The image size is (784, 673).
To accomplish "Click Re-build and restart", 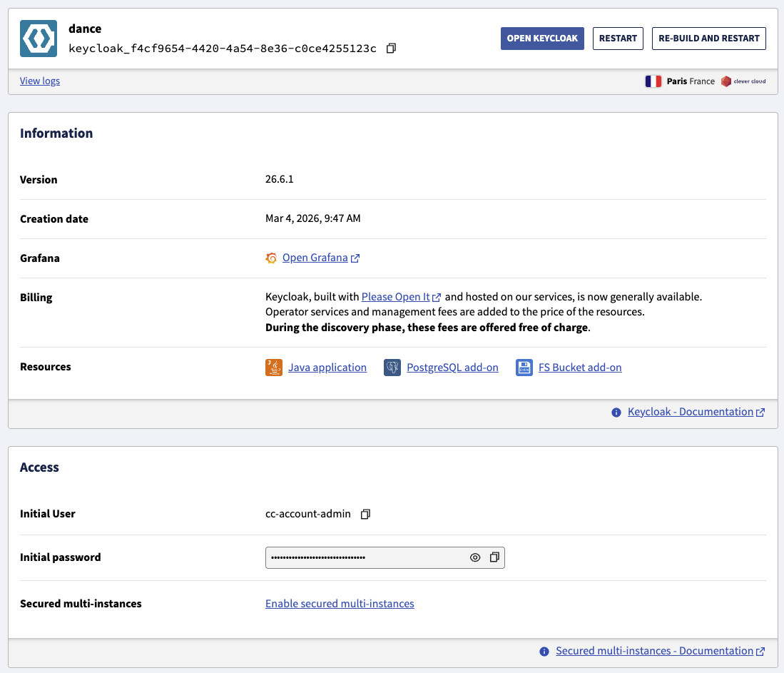I will (x=708, y=39).
